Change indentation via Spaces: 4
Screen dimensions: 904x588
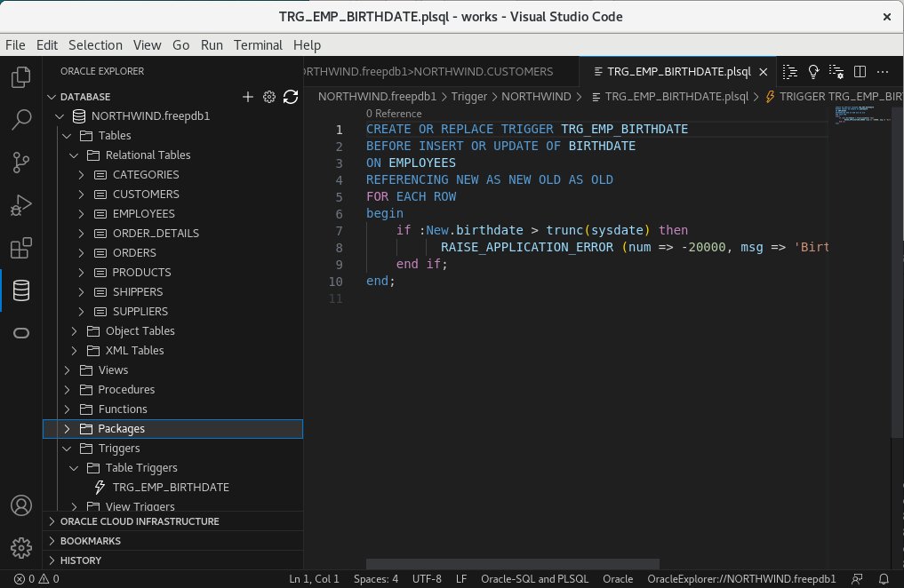[x=375, y=579]
